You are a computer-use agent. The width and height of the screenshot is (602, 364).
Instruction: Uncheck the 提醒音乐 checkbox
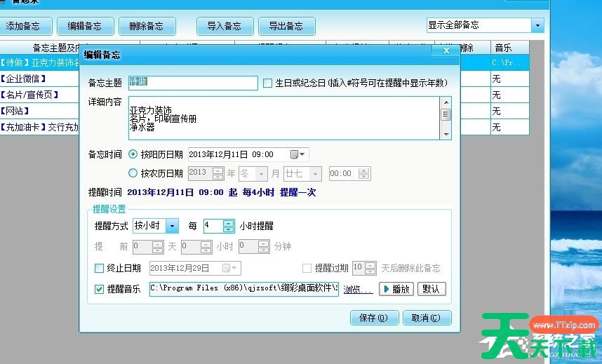(x=99, y=289)
